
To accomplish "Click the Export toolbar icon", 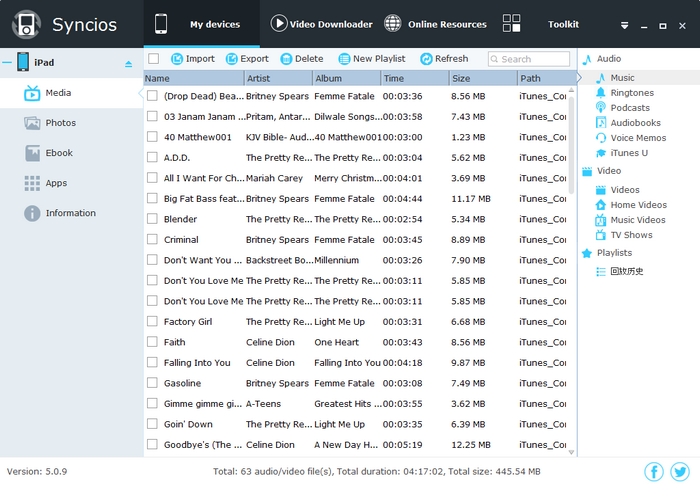I will [232, 59].
